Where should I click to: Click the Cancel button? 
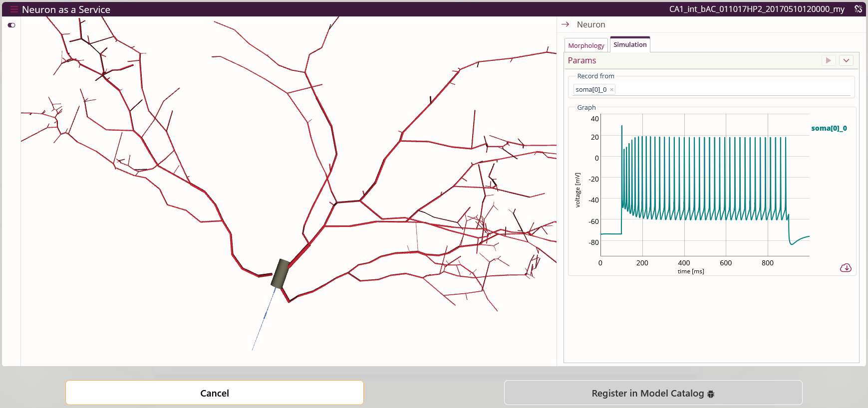click(215, 393)
